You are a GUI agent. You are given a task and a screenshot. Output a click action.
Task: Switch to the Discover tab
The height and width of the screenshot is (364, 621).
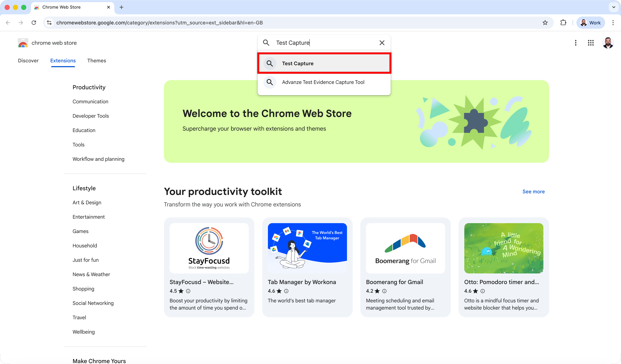(28, 61)
